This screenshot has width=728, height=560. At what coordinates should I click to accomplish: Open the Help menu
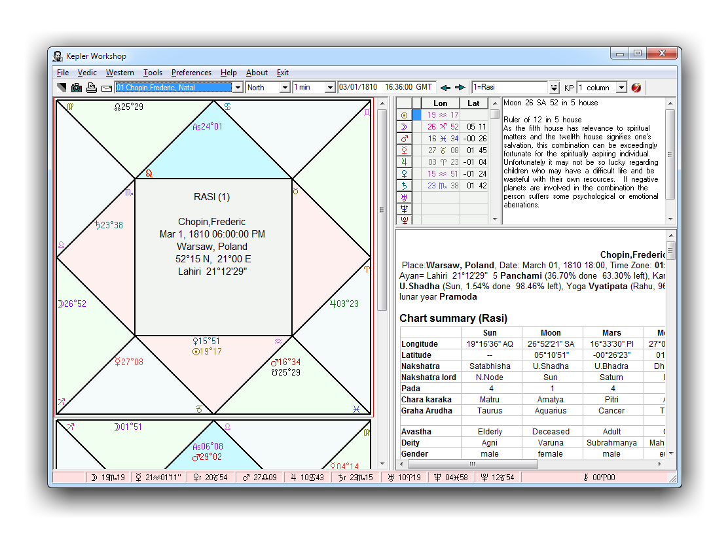click(228, 73)
